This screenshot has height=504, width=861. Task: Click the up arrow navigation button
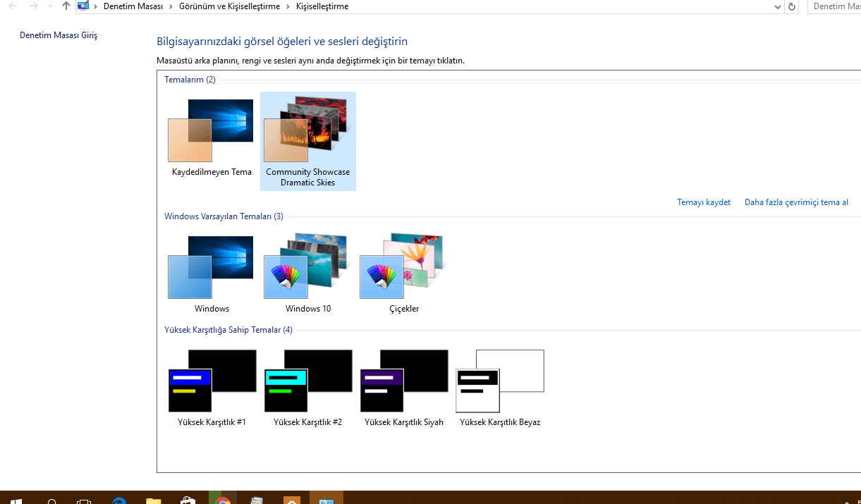(66, 6)
